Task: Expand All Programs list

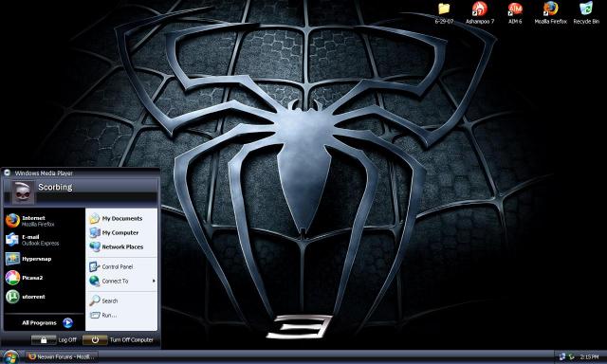Action: pos(47,322)
